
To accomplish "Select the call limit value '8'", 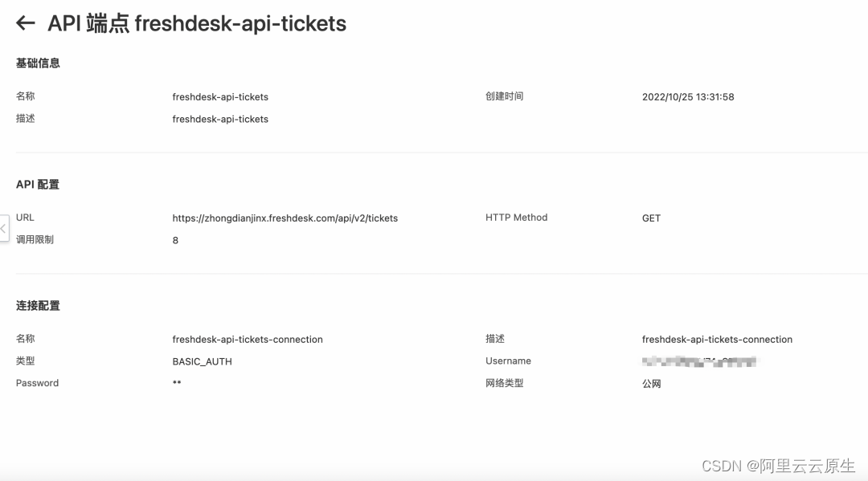I will 175,240.
